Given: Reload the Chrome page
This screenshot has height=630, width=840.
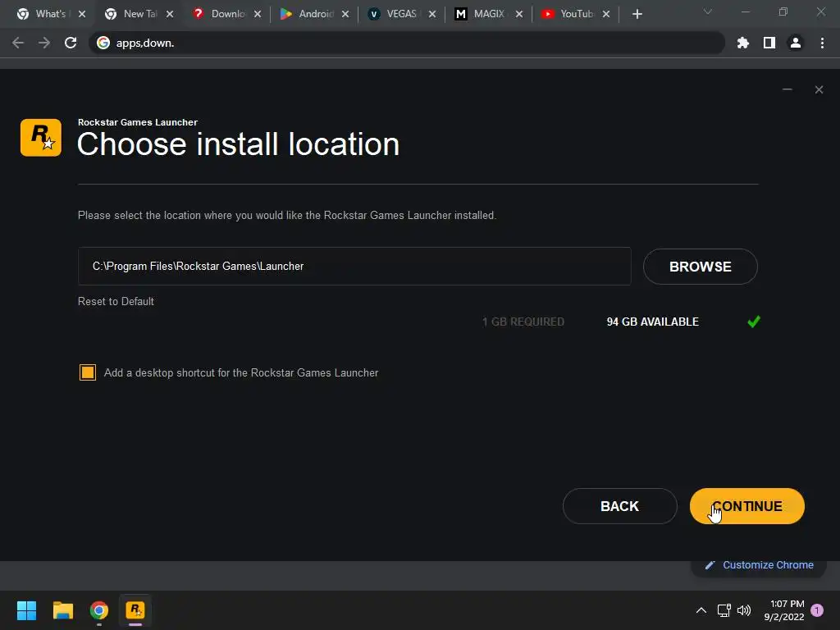Looking at the screenshot, I should click(x=71, y=43).
